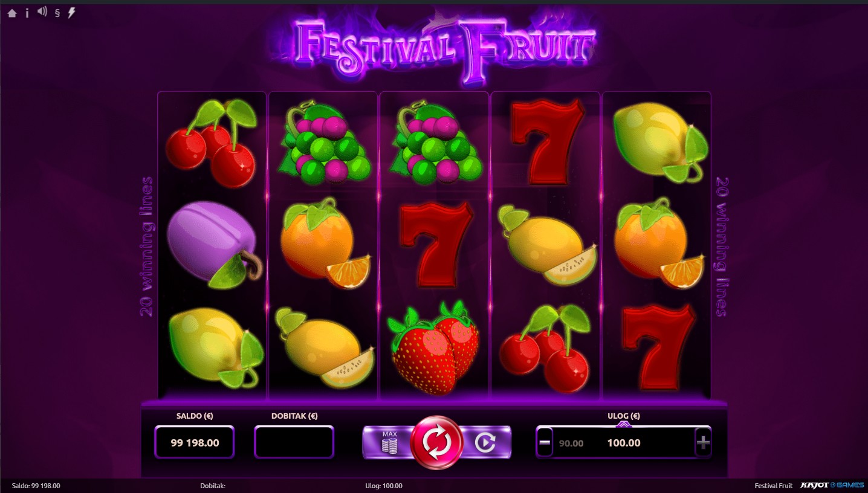
Task: Mute the game sound
Action: pyautogui.click(x=42, y=11)
